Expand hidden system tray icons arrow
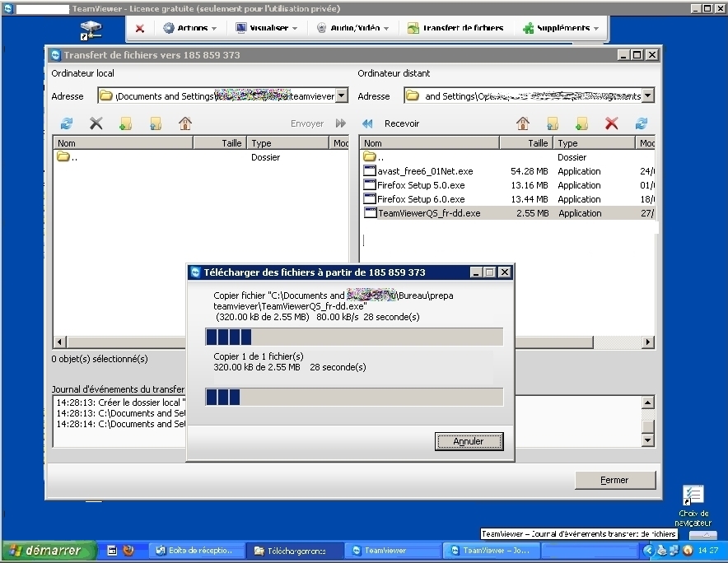 pyautogui.click(x=649, y=551)
